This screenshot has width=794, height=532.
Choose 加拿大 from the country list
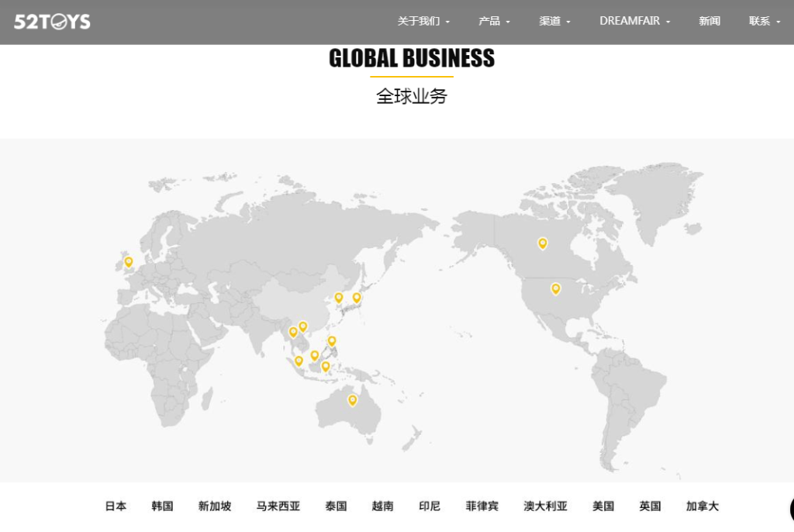[x=703, y=506]
